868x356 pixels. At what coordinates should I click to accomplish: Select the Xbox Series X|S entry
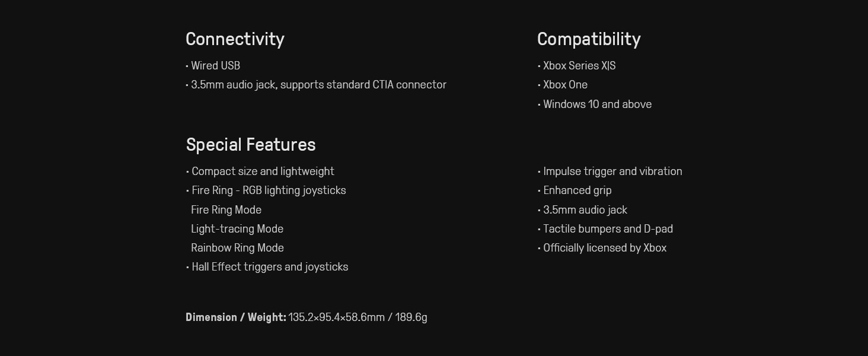(579, 66)
